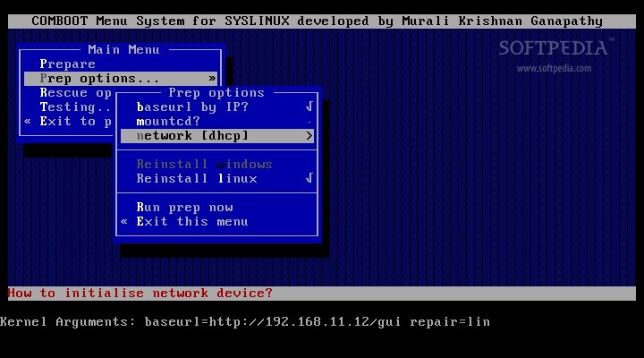Click the baseurl=http://192.168.11.12/gui argument

pyautogui.click(x=273, y=322)
